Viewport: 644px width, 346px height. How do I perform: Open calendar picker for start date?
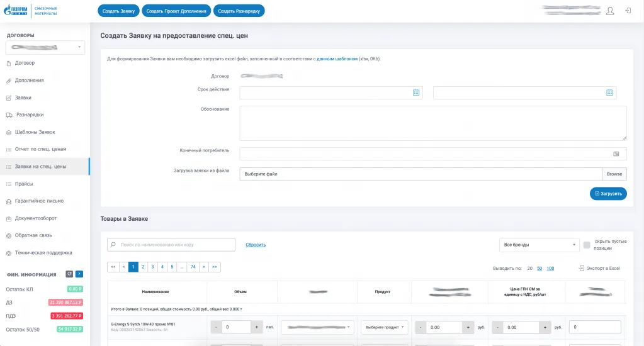[415, 92]
